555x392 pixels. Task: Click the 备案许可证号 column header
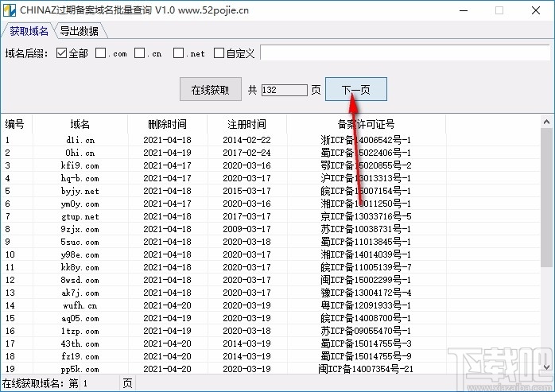point(366,124)
